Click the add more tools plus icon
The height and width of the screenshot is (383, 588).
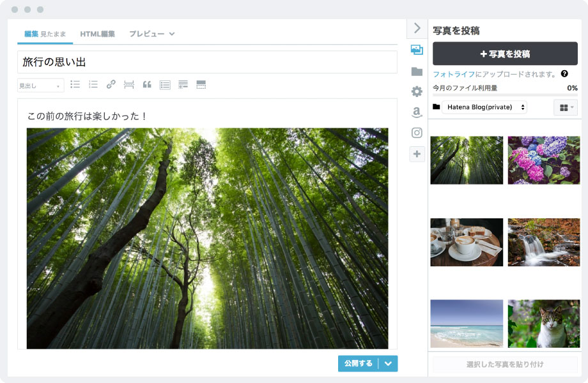pyautogui.click(x=416, y=154)
